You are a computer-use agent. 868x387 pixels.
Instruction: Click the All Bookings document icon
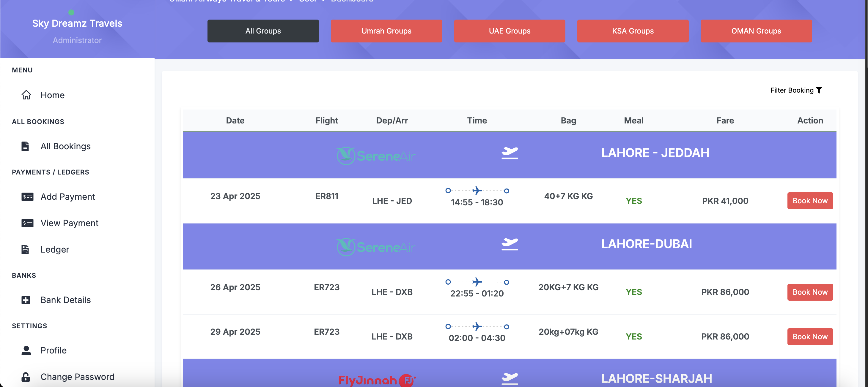point(25,146)
